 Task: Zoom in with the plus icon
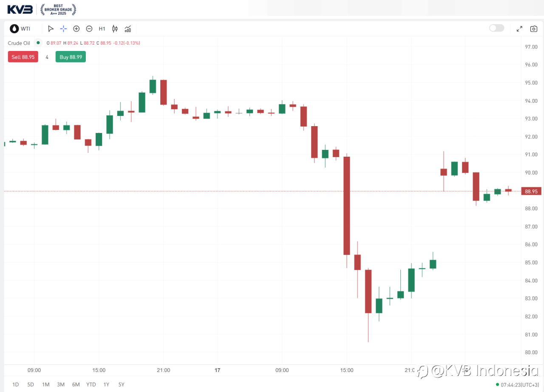coord(76,29)
